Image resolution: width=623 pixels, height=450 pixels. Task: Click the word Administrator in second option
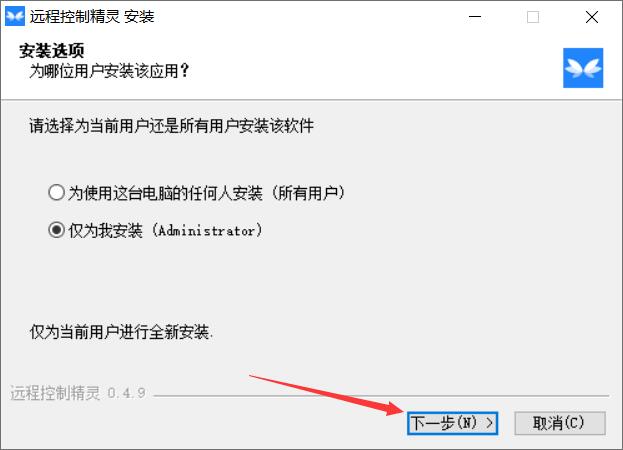point(207,230)
